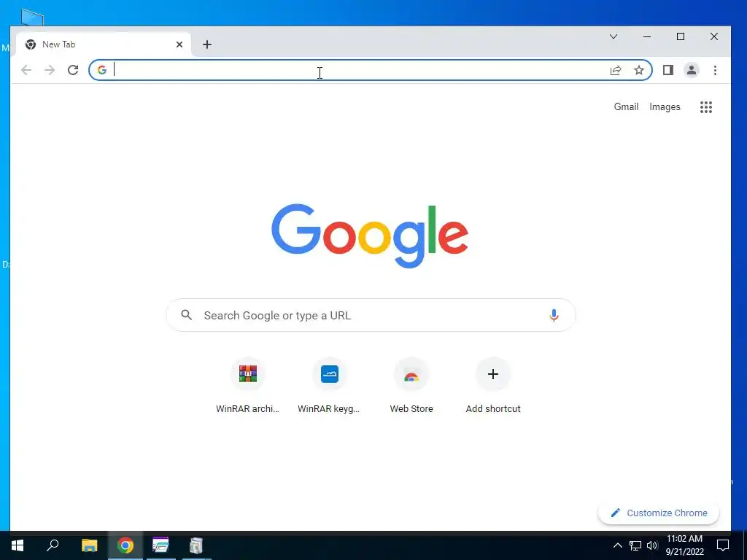Open Windows taskbar search
This screenshot has height=560, width=747.
[x=53, y=545]
